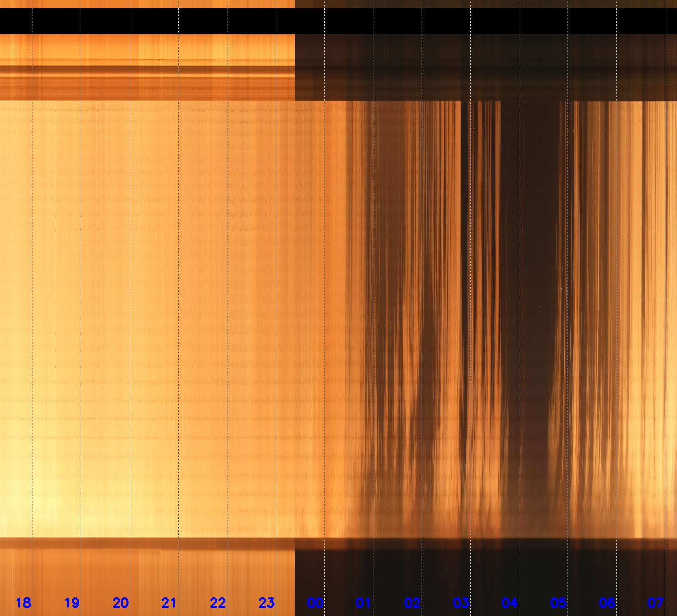Click the 00 midnight hour label

315,603
